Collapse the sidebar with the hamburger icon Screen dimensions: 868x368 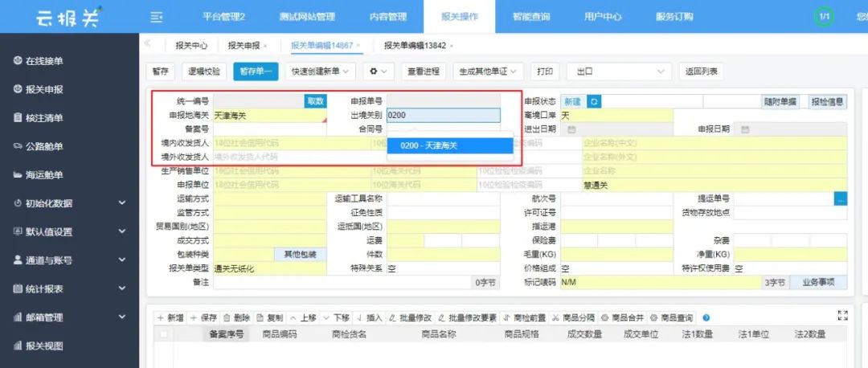(157, 17)
